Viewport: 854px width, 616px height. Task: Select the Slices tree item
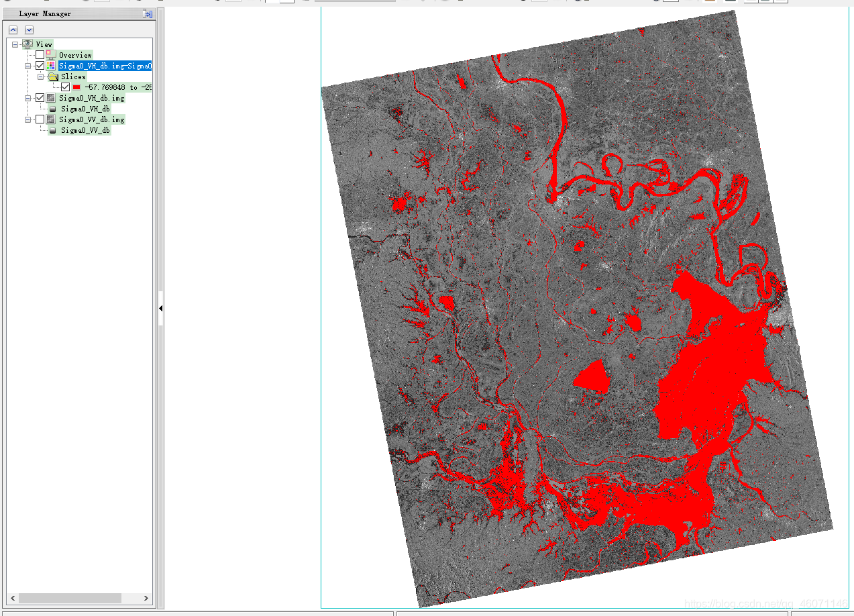[x=73, y=76]
